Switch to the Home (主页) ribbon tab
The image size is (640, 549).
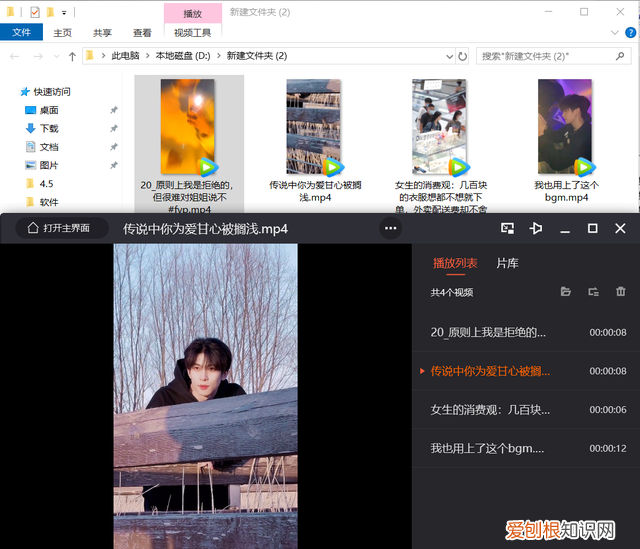pyautogui.click(x=62, y=33)
